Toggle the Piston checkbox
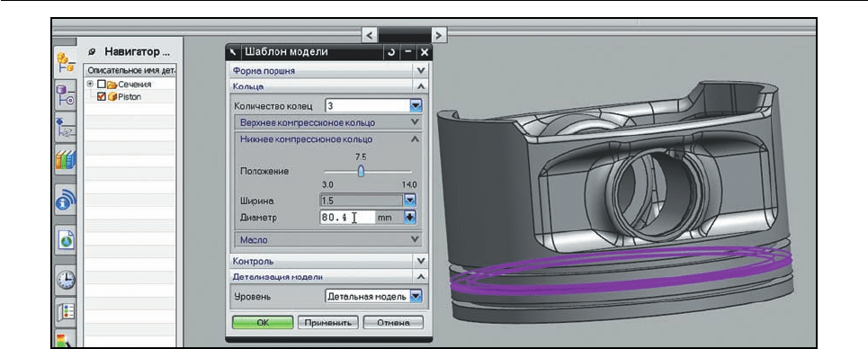The width and height of the screenshot is (868, 349). [x=101, y=96]
